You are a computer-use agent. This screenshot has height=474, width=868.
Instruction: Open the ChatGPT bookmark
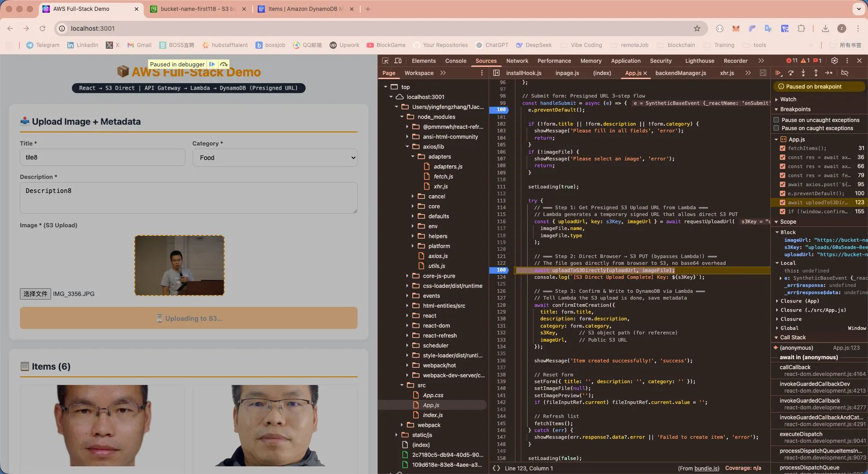pyautogui.click(x=492, y=45)
